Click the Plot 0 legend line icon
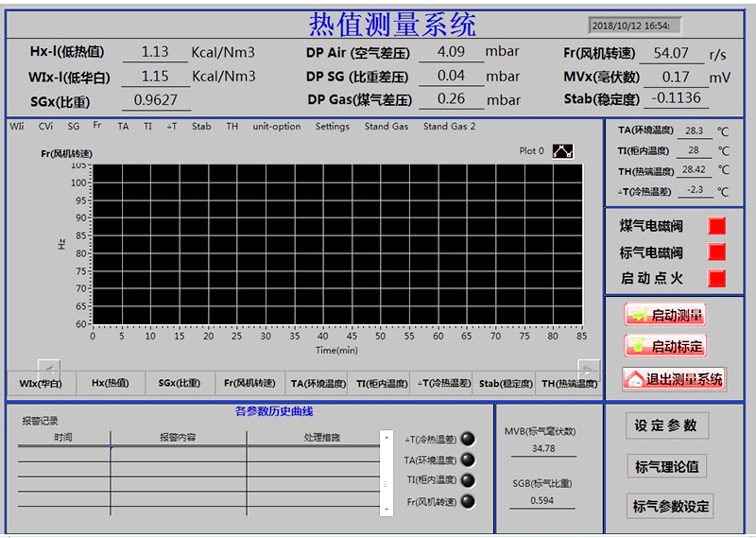This screenshot has height=538, width=756. tap(562, 151)
